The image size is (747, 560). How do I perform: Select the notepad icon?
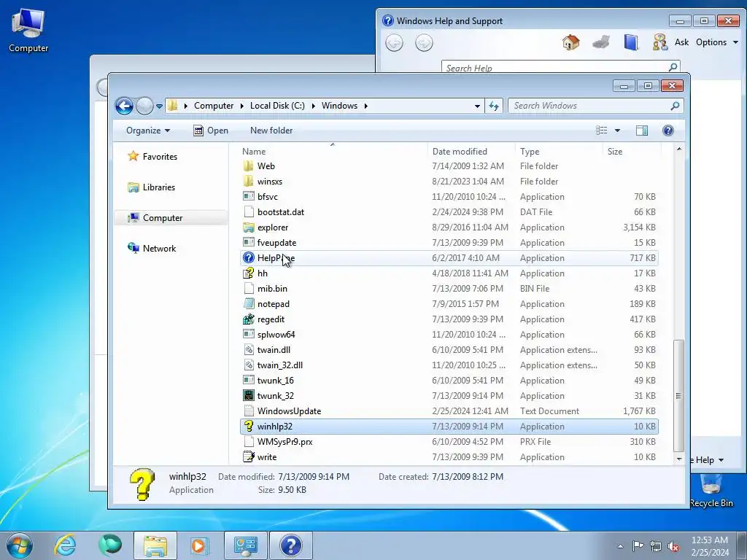pyautogui.click(x=248, y=304)
